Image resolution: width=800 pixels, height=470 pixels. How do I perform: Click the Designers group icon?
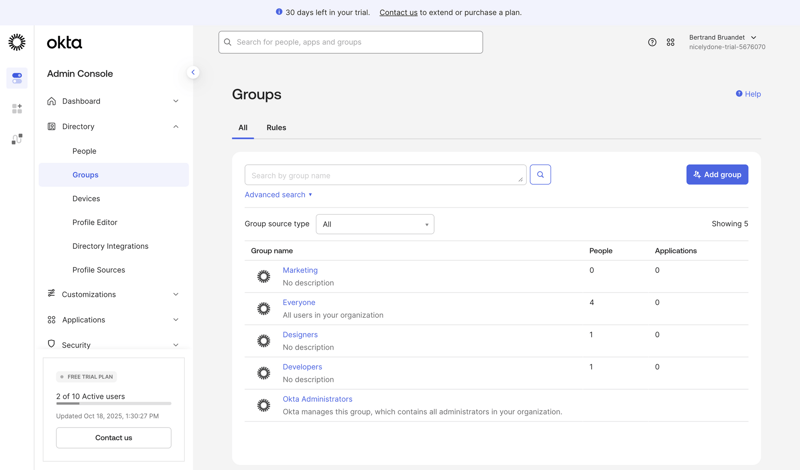pyautogui.click(x=264, y=341)
